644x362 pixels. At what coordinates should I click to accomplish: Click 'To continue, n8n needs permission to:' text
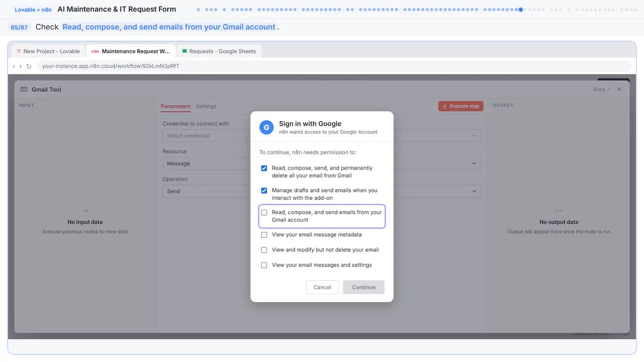click(308, 152)
